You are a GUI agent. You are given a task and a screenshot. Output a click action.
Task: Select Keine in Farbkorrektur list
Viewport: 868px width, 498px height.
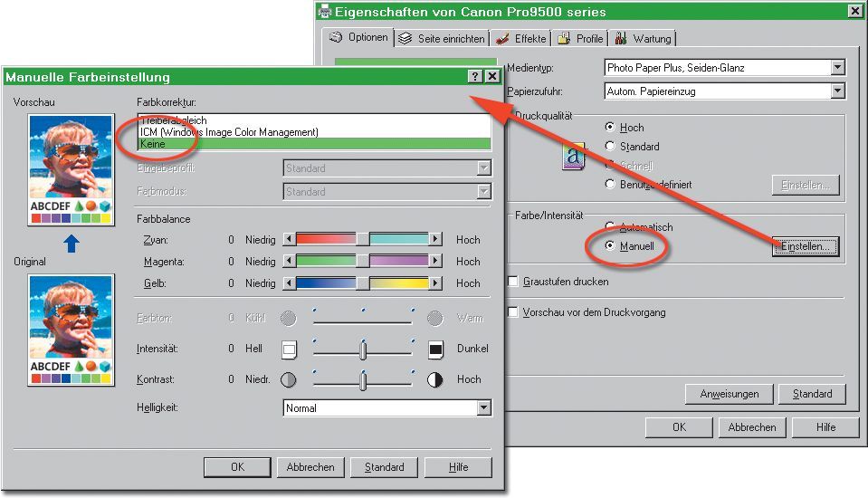pos(314,144)
